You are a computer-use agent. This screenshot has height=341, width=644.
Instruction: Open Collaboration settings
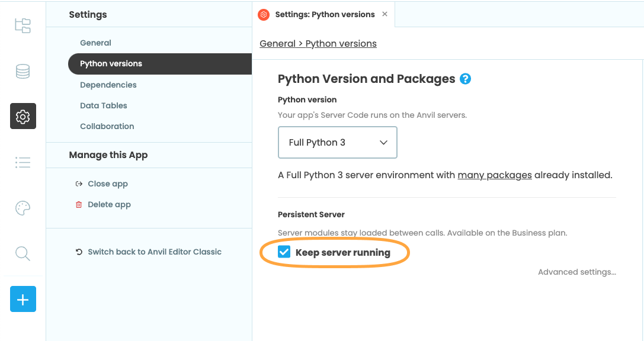tap(107, 126)
